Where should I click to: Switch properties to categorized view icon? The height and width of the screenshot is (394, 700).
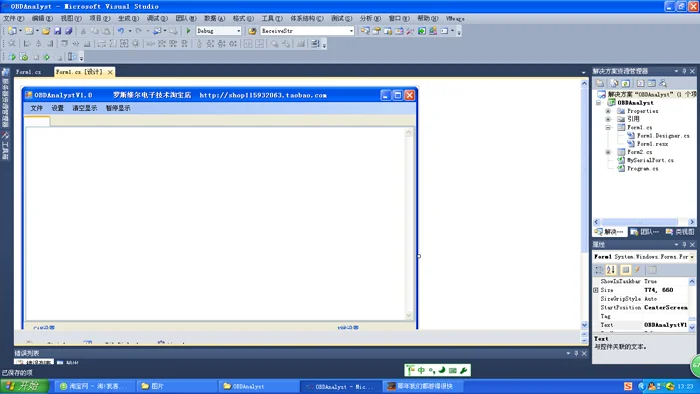click(x=599, y=270)
